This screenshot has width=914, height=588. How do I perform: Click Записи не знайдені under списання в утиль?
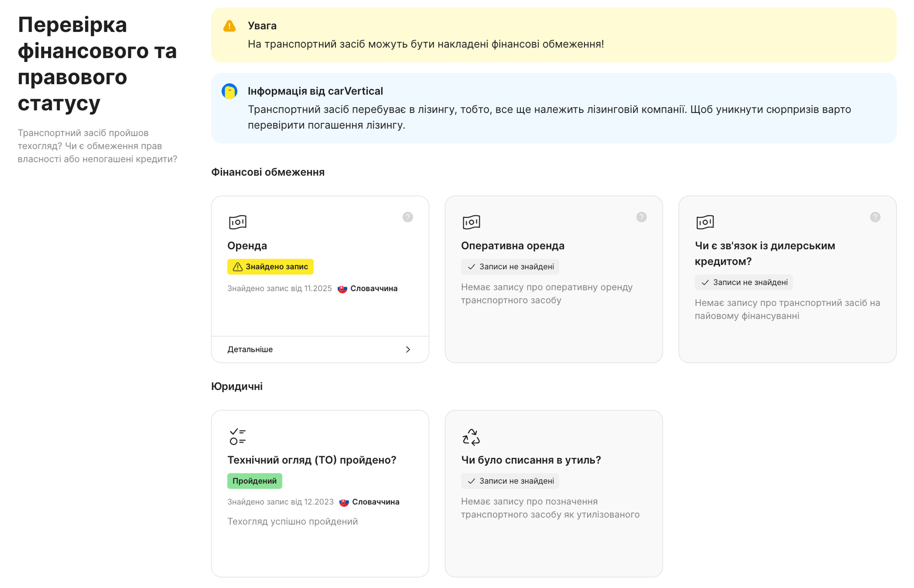click(x=510, y=481)
